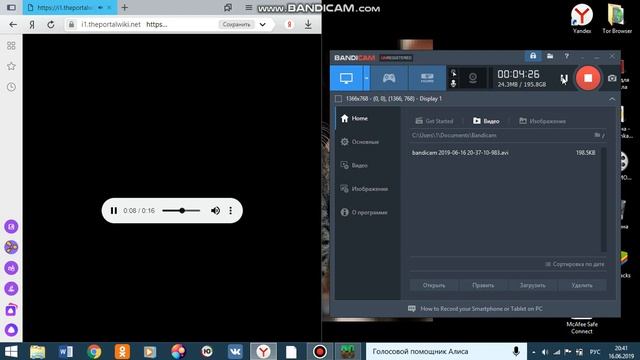The height and width of the screenshot is (360, 640).
Task: Open downloads in Yandex browser
Action: pyautogui.click(x=308, y=24)
